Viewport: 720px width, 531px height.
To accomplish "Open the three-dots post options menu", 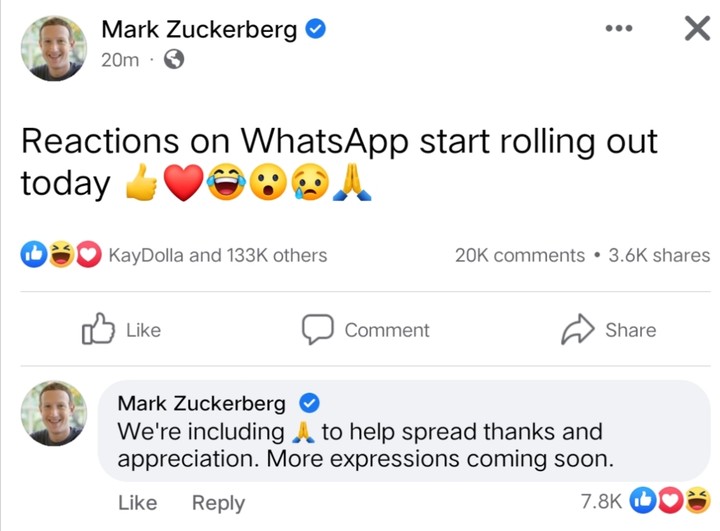I will pos(620,29).
